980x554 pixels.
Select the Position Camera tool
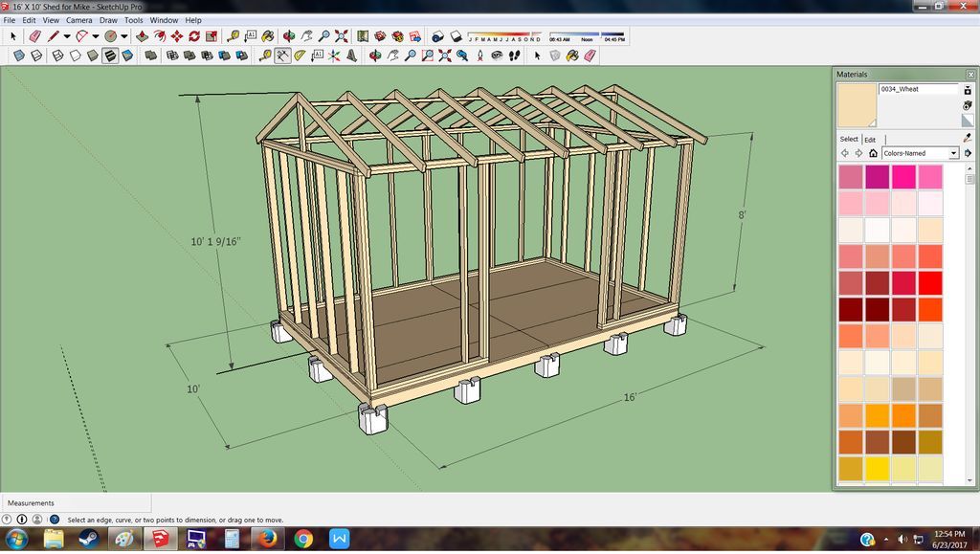coord(480,55)
